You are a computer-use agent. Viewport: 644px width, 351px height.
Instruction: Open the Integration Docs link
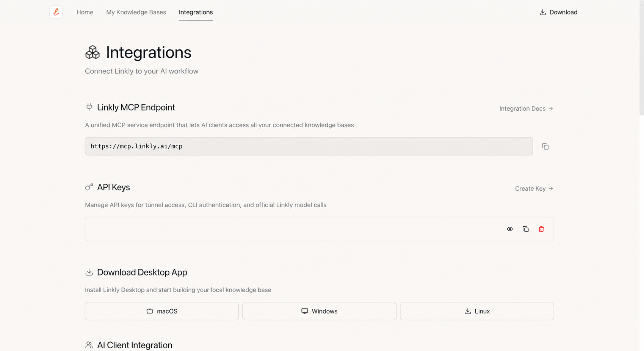(526, 109)
